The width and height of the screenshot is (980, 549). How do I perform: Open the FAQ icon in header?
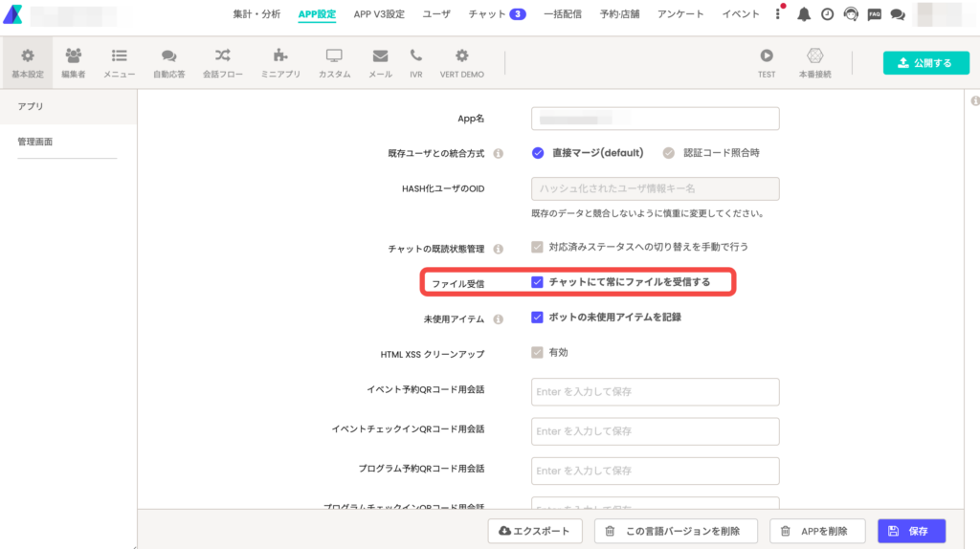[x=874, y=14]
